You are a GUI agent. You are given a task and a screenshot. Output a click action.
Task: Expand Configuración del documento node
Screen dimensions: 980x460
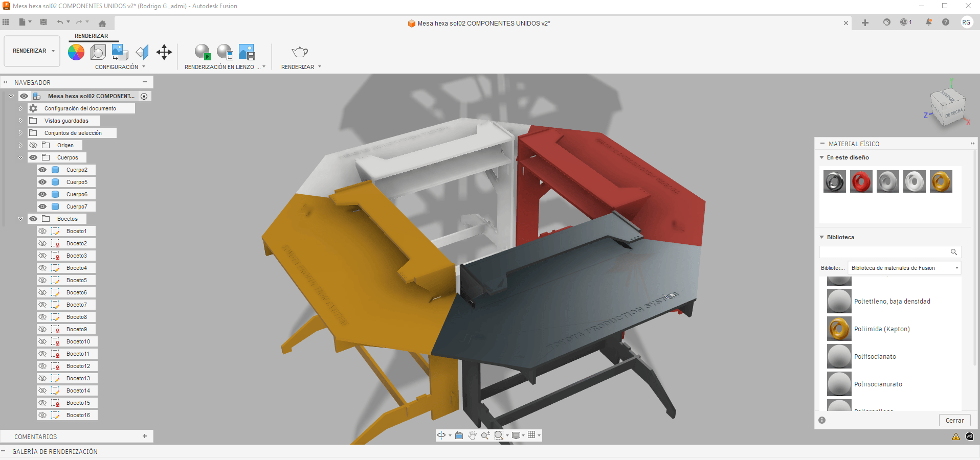click(x=20, y=108)
